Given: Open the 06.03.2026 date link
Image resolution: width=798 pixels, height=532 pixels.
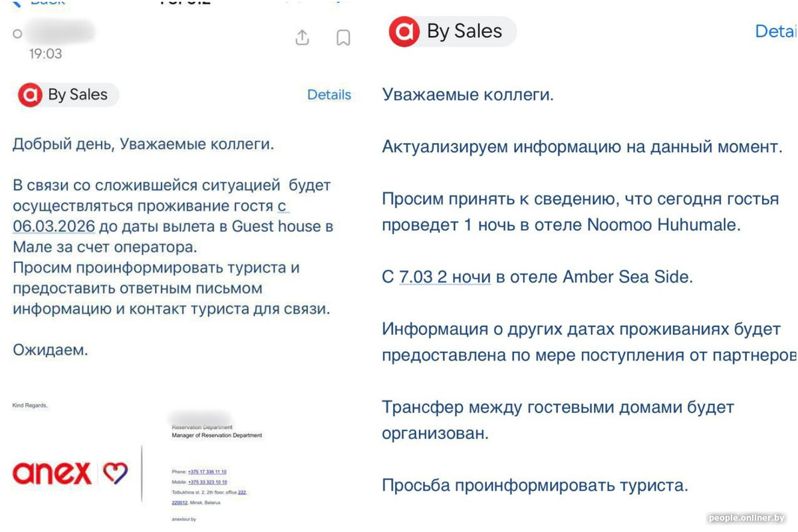Looking at the screenshot, I should (55, 227).
